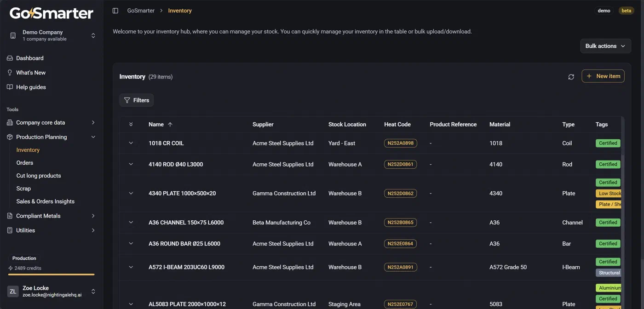Screen dimensions: 644x309
Task: Open Help guides in the sidebar
Action: (31, 87)
